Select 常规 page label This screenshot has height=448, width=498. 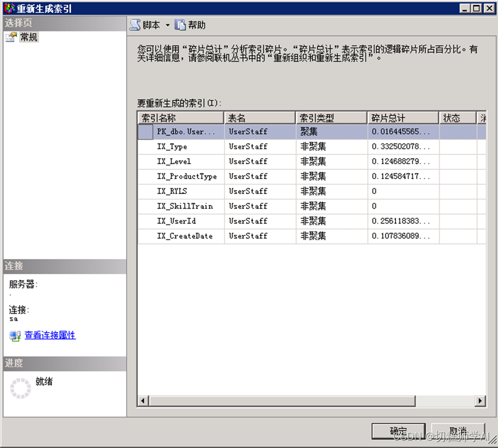(29, 37)
